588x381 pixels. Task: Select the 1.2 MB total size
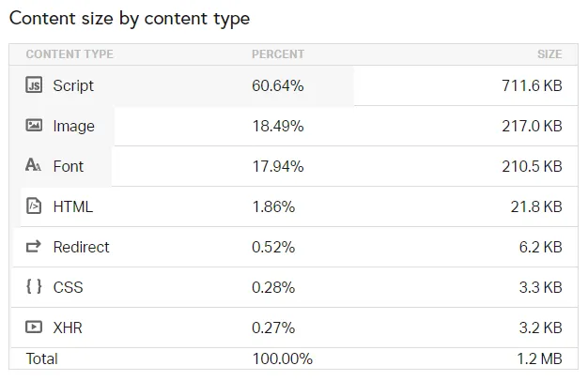(539, 358)
